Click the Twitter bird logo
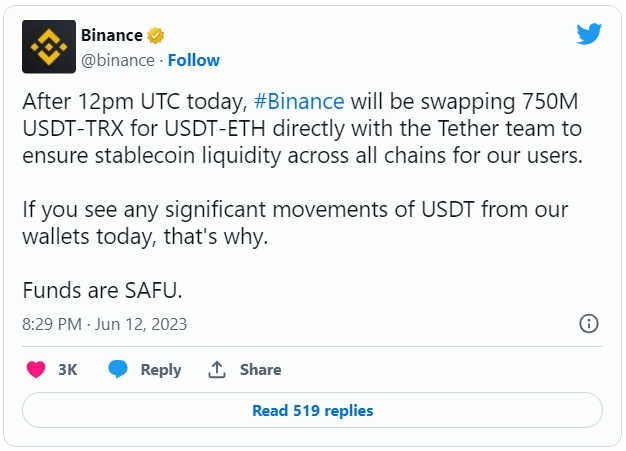This screenshot has height=451, width=626. 589,34
